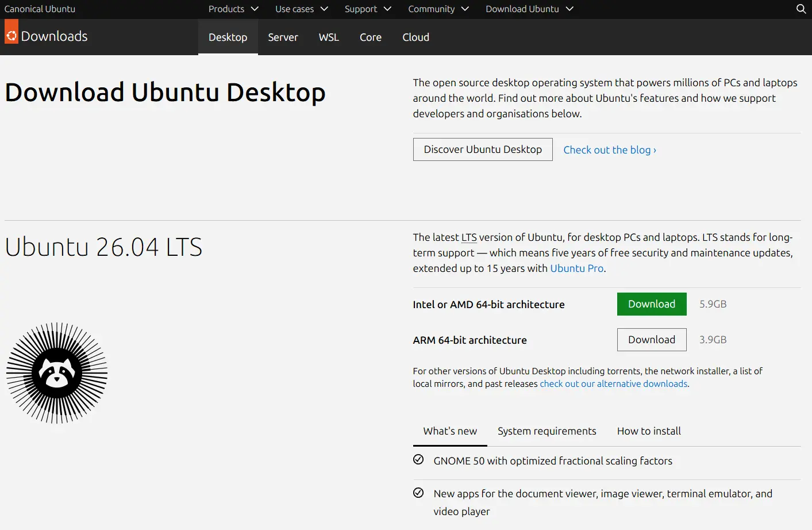This screenshot has height=530, width=812.
Task: Select the WSL tab
Action: click(x=329, y=37)
